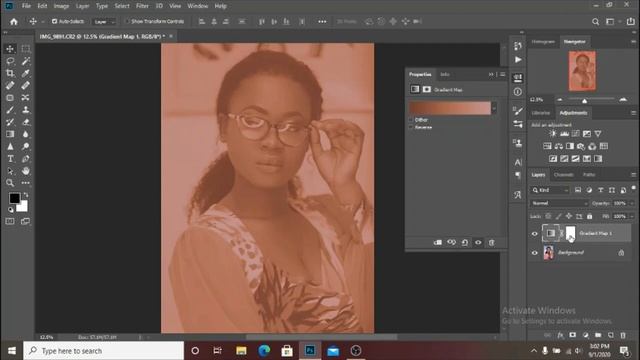Clip adjustment to layer in Properties panel
The image size is (640, 360).
(438, 242)
